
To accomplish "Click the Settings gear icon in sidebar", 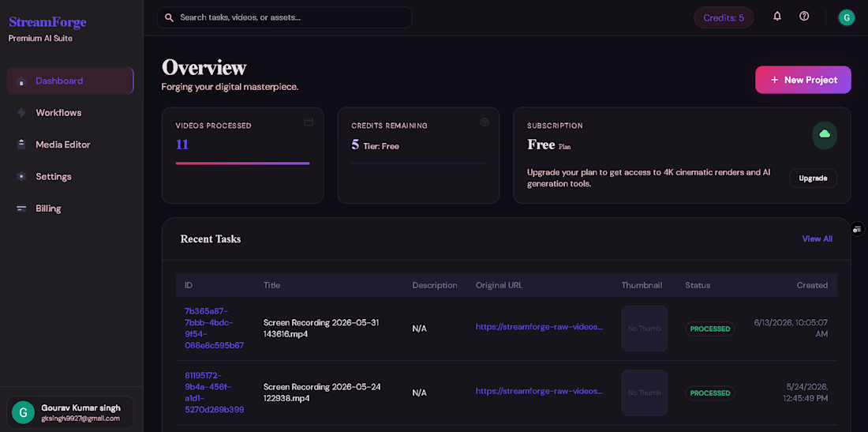I will (21, 177).
